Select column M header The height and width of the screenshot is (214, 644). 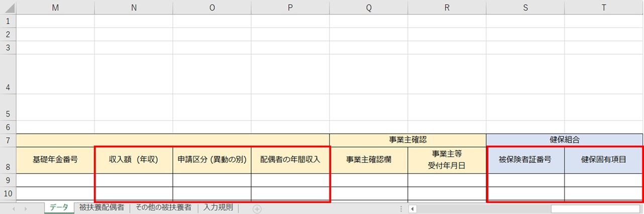tap(55, 8)
